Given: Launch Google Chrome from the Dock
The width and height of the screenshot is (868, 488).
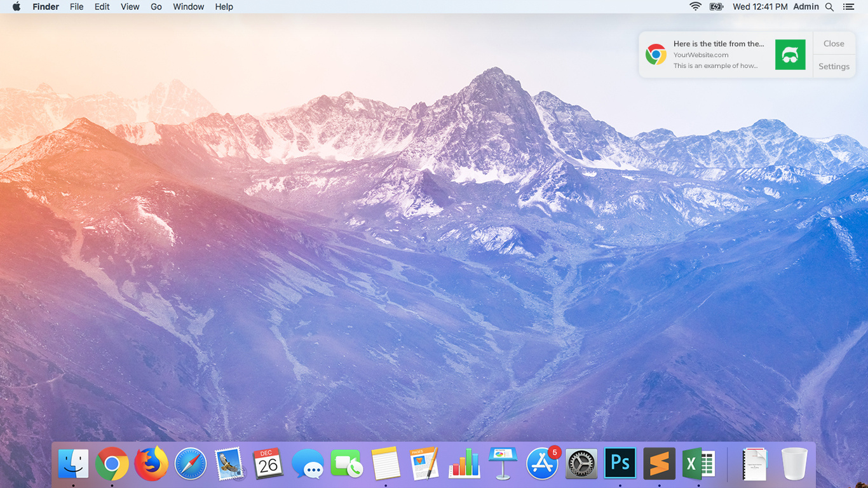Looking at the screenshot, I should 112,464.
